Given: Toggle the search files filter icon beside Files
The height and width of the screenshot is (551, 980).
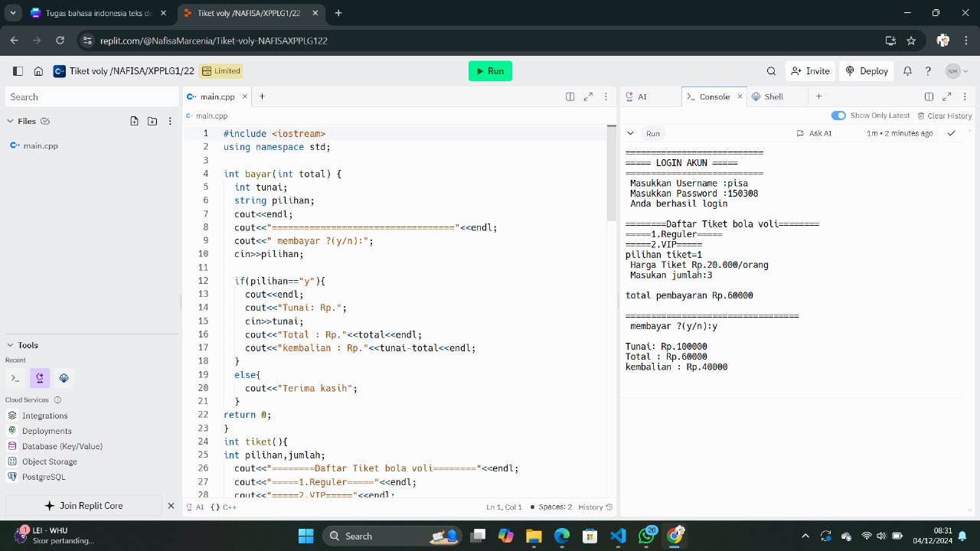Looking at the screenshot, I should click(44, 121).
